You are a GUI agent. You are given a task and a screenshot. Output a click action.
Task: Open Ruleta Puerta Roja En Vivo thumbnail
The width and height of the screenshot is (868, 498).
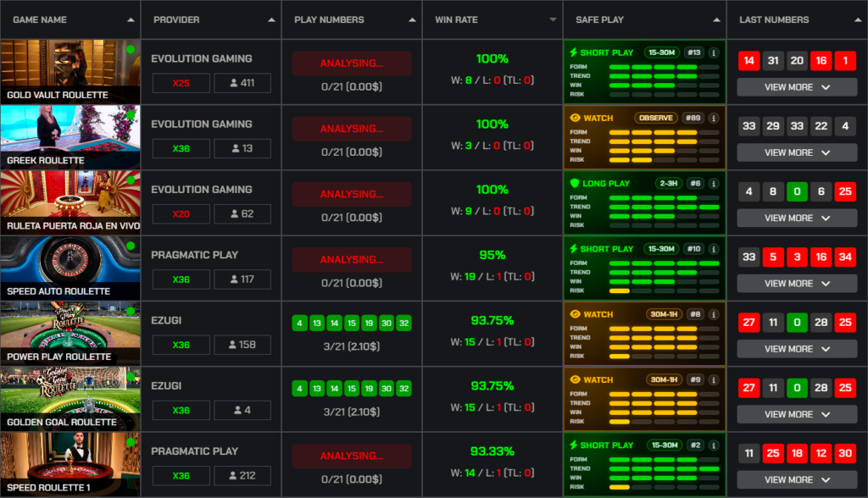[x=70, y=202]
